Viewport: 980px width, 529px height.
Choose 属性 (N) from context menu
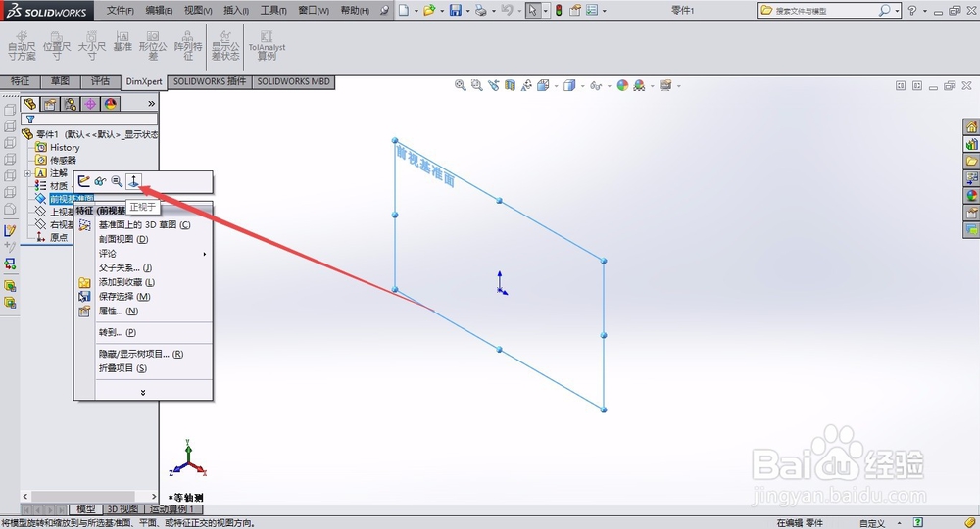[119, 311]
